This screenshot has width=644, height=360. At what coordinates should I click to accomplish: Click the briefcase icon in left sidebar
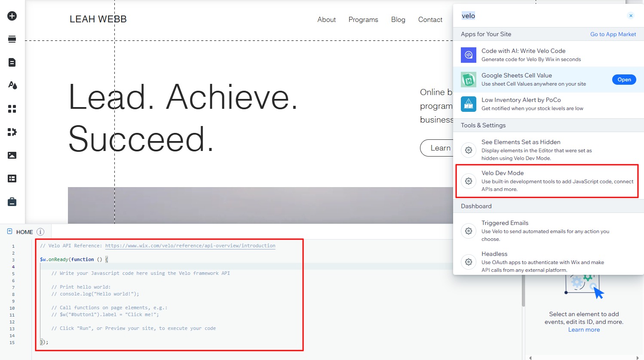coord(12,202)
